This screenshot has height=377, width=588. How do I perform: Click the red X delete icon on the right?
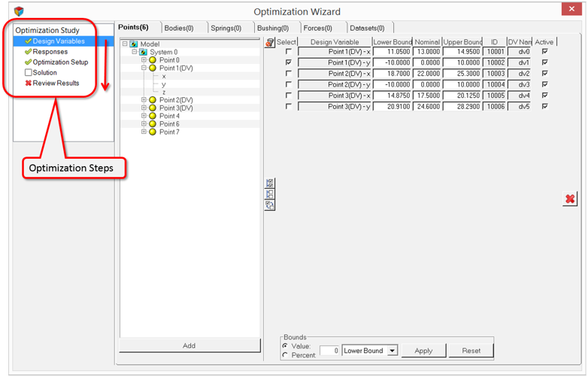click(570, 199)
